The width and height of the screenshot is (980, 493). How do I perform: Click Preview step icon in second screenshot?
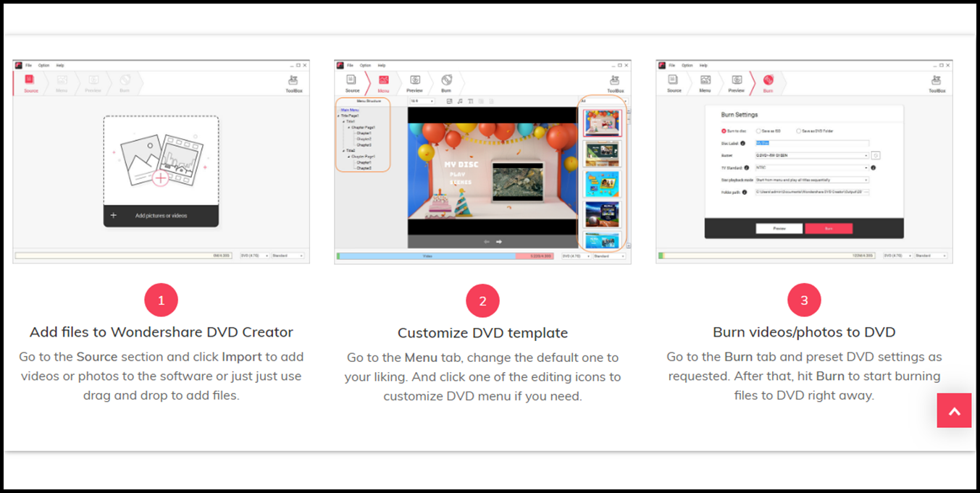[x=415, y=80]
